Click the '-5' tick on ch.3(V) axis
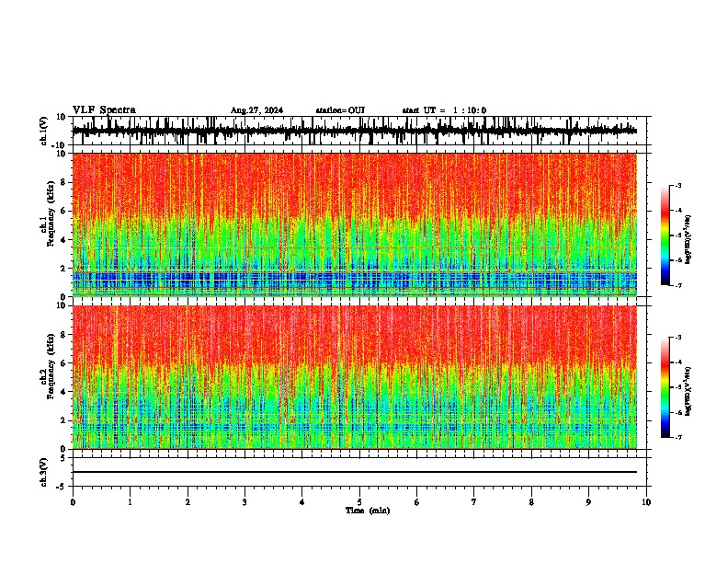728x563 pixels. click(63, 487)
